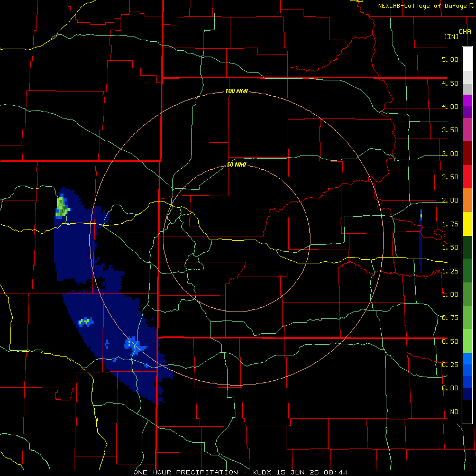Pick the orange legend swatch

[467, 200]
